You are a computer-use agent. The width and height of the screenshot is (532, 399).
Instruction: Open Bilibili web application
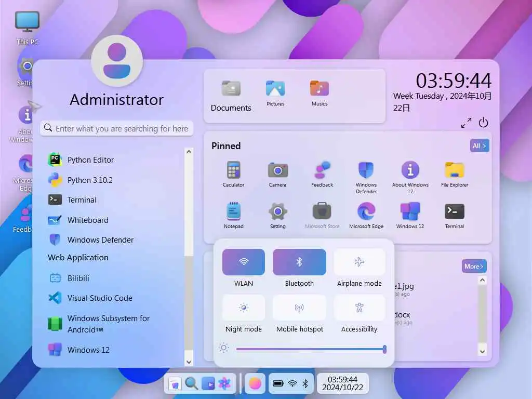coord(69,278)
